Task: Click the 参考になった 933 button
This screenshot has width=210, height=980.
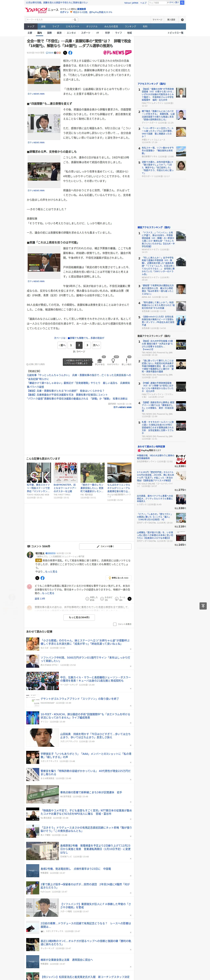Action: (x=119, y=578)
